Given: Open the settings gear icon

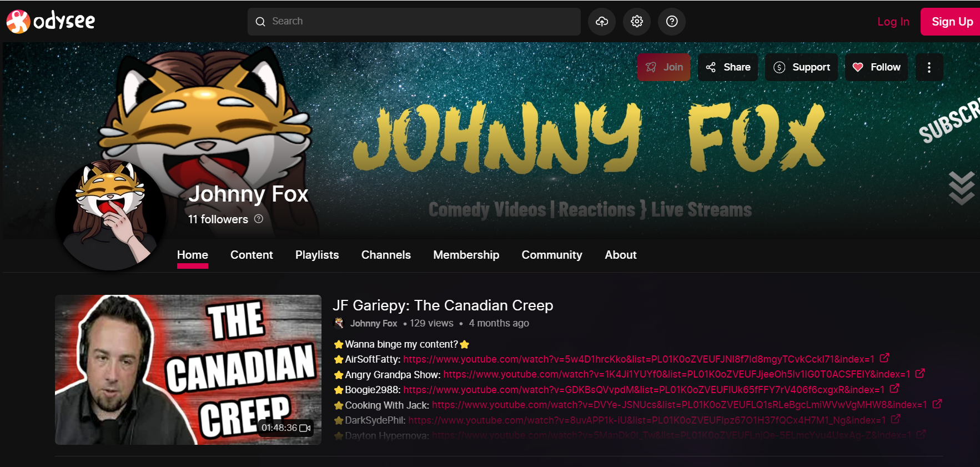Looking at the screenshot, I should (637, 22).
